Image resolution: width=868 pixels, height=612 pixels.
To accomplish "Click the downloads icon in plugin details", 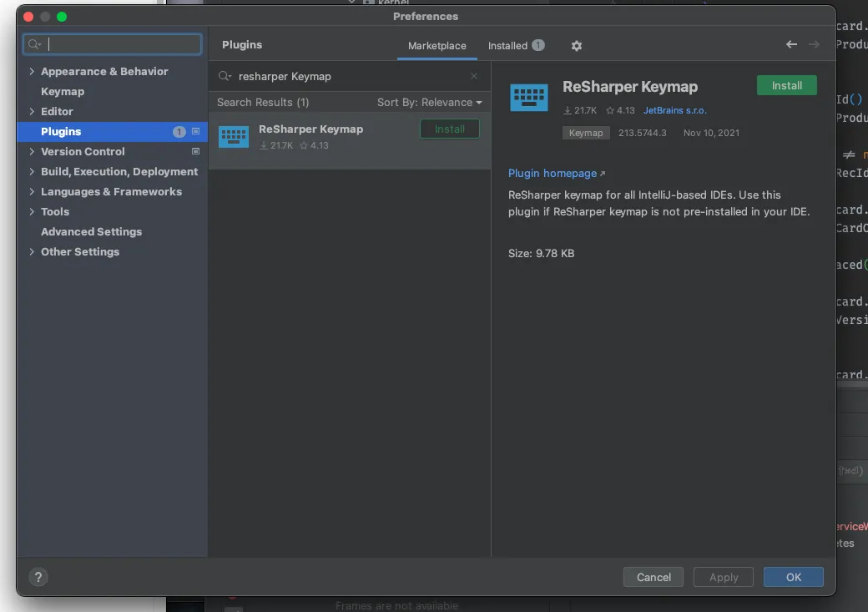I will coord(568,110).
